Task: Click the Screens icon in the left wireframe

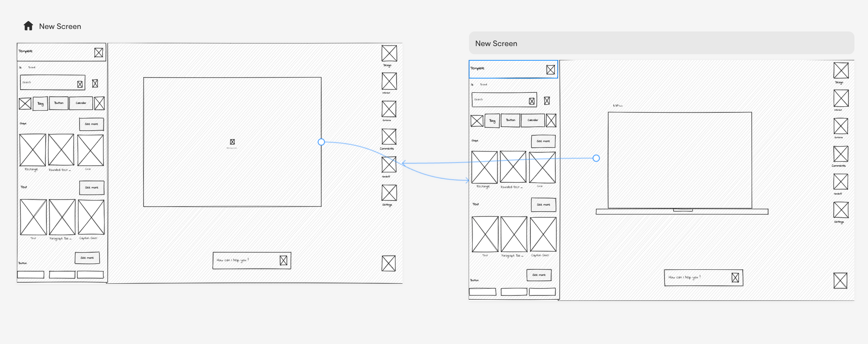Action: [389, 109]
